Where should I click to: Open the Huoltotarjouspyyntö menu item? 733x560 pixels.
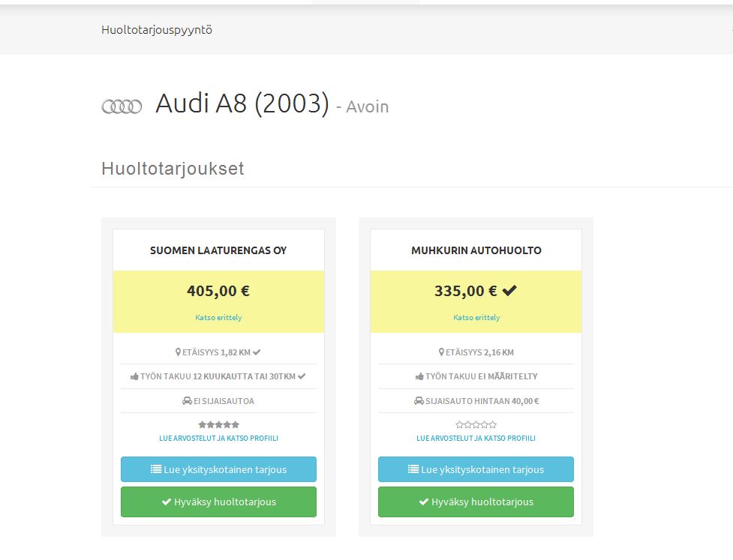(157, 30)
